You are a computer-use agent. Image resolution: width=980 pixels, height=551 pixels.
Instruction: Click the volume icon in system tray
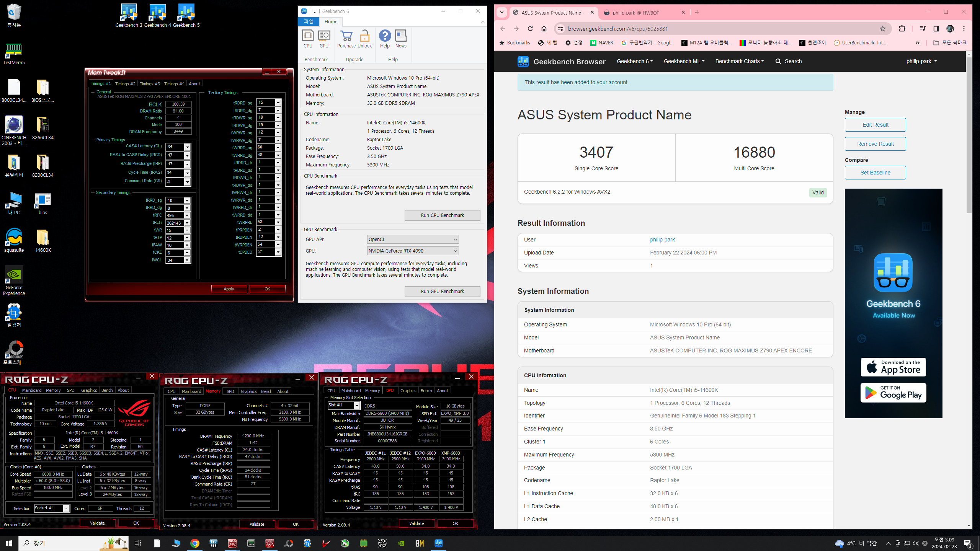tap(915, 543)
